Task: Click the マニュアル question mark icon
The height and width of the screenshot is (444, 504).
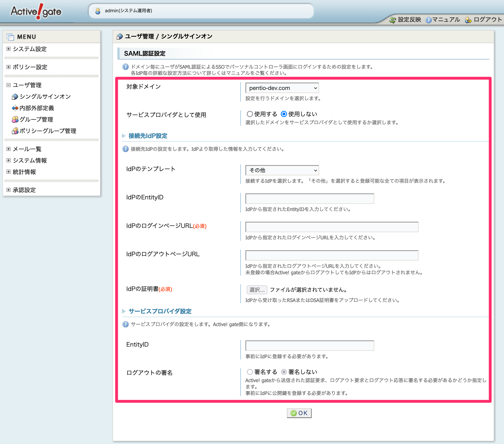Action: [x=429, y=20]
